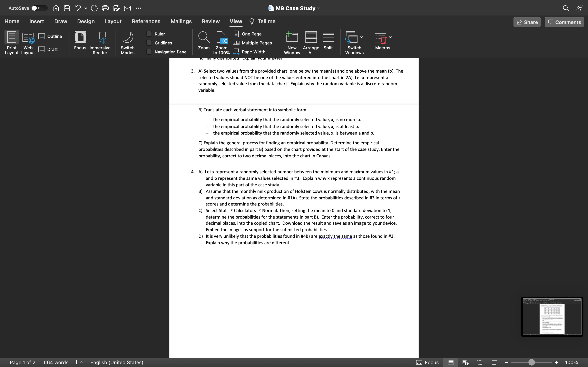The image size is (588, 367).
Task: Select Print Layout view
Action: point(11,43)
